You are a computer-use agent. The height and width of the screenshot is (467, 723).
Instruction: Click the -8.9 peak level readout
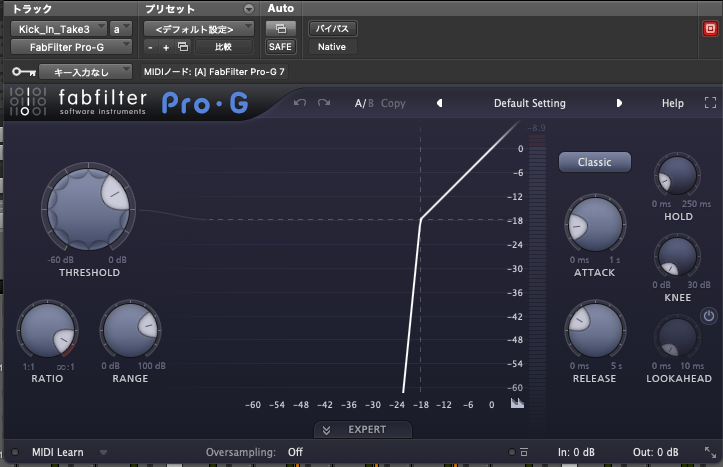pos(536,128)
